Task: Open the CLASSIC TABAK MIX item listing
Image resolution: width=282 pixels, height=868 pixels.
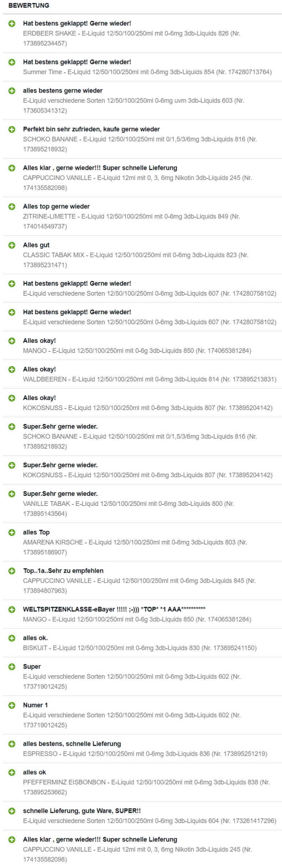Action: tap(136, 260)
